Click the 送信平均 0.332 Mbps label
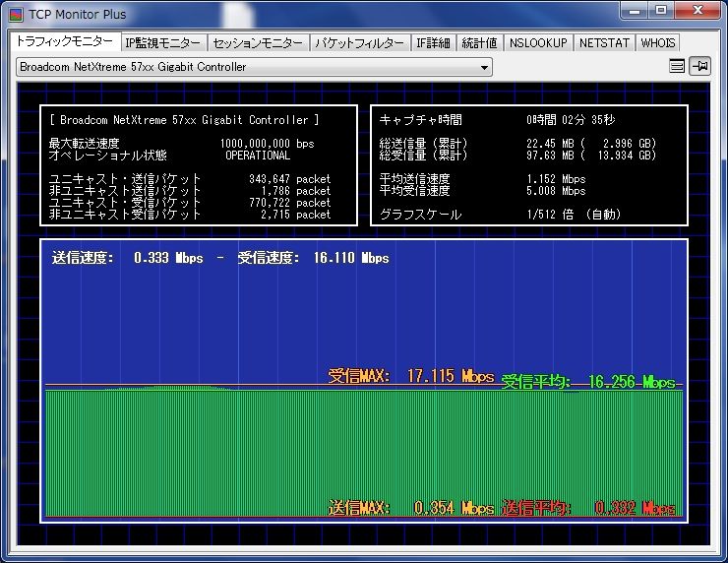The width and height of the screenshot is (728, 563). [x=588, y=508]
